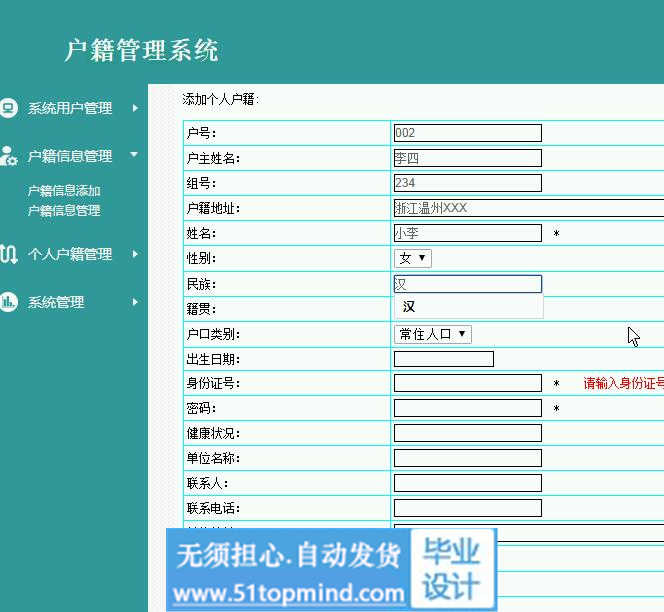Open 系统管理 menu
This screenshot has height=612, width=664.
click(x=56, y=302)
